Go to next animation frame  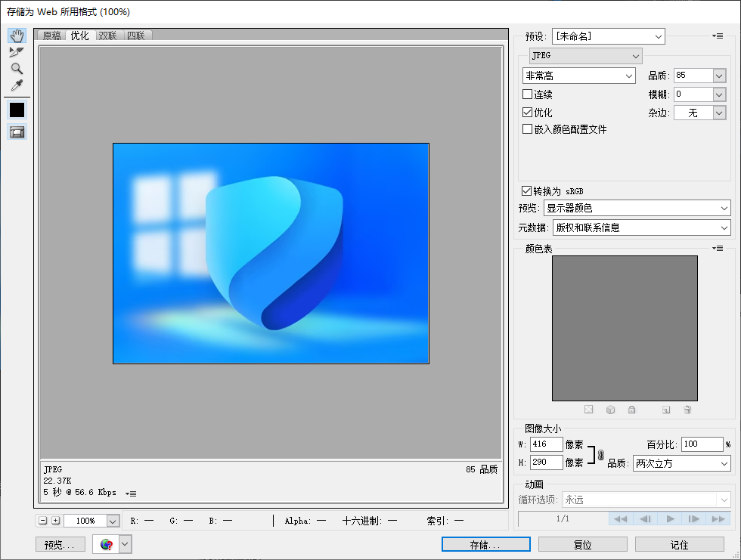pyautogui.click(x=694, y=519)
